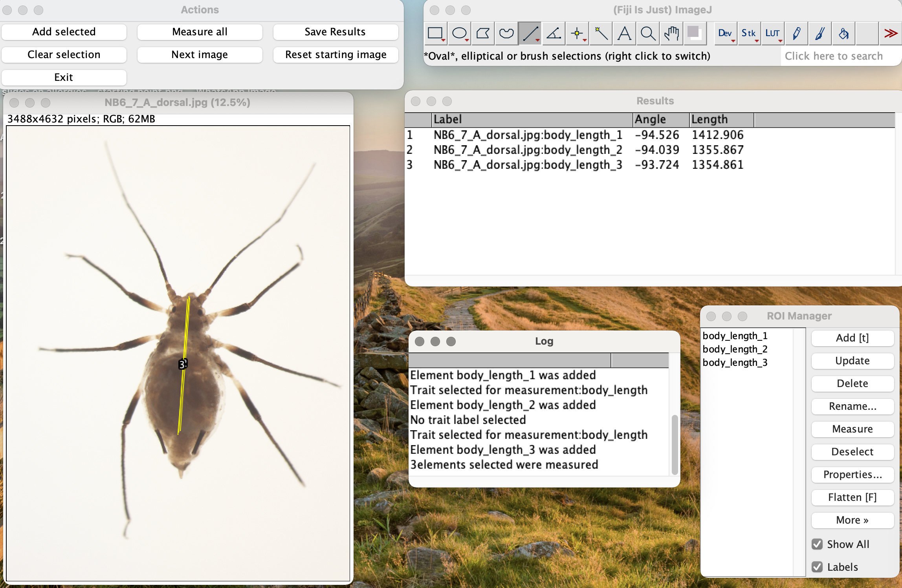Toggle the Show All checkbox
The image size is (902, 588).
pyautogui.click(x=817, y=544)
